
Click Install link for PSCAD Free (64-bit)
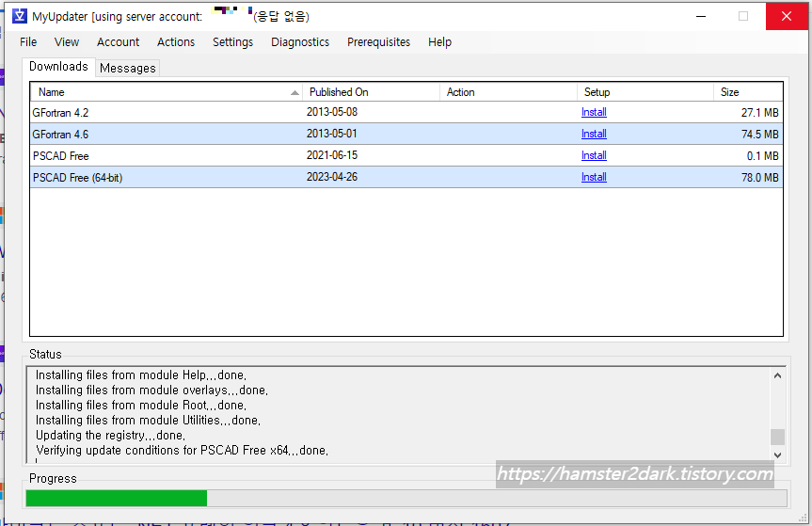pos(594,178)
